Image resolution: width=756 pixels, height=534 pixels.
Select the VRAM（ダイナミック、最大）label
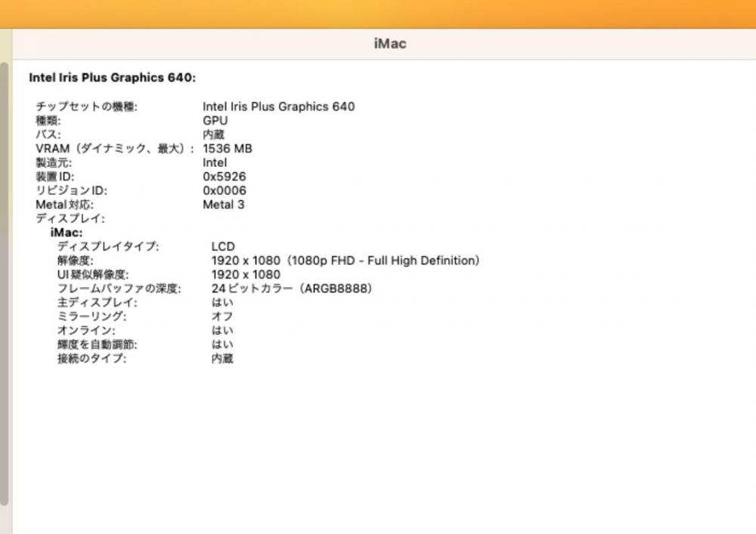tap(115, 148)
